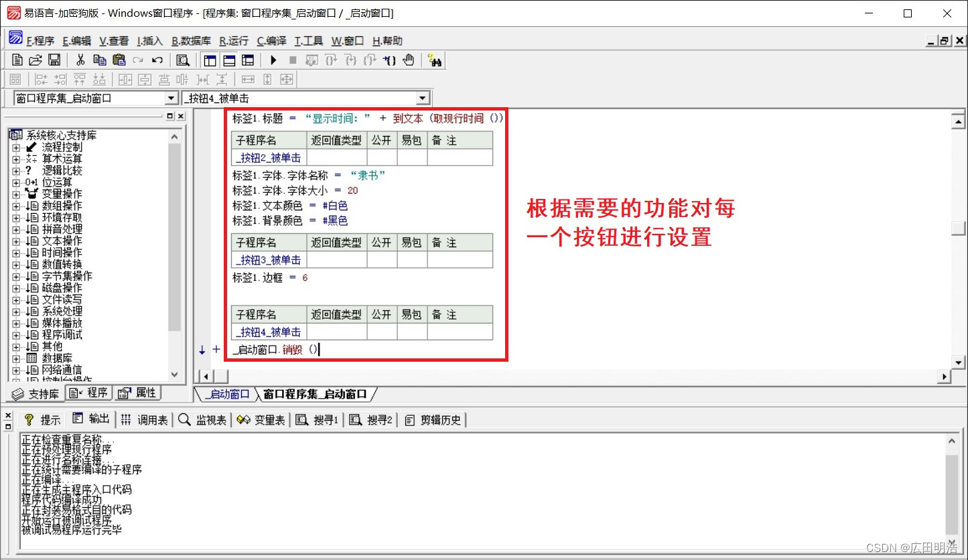The height and width of the screenshot is (560, 968).
Task: Click the run-to-cursor braces icon
Action: pyautogui.click(x=389, y=60)
